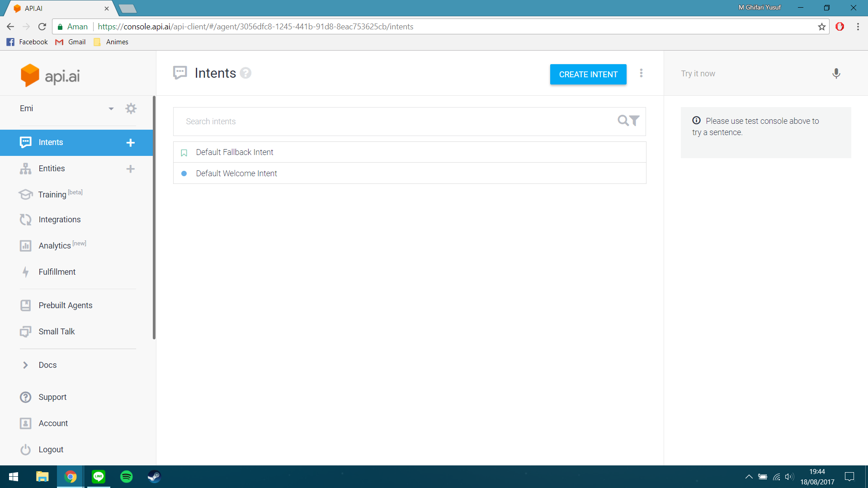Go to the Fulfillment section
This screenshot has height=488, width=868.
click(57, 272)
